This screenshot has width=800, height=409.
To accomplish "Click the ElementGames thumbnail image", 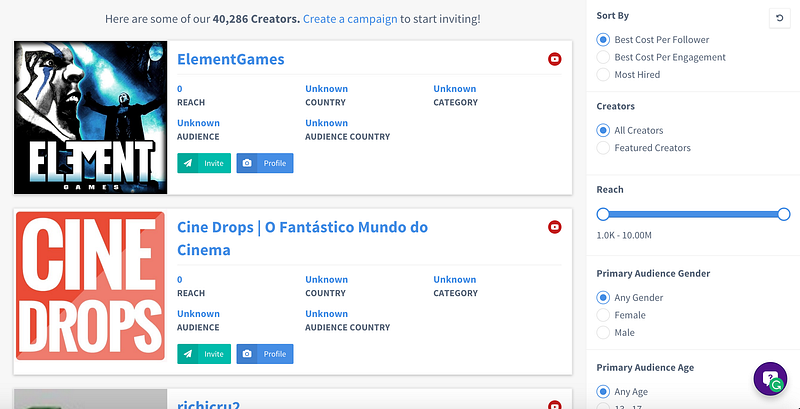I will tap(90, 117).
